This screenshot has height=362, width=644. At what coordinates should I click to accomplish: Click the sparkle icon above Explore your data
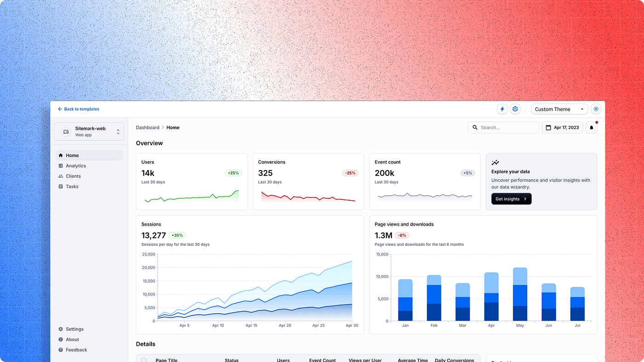coord(495,163)
